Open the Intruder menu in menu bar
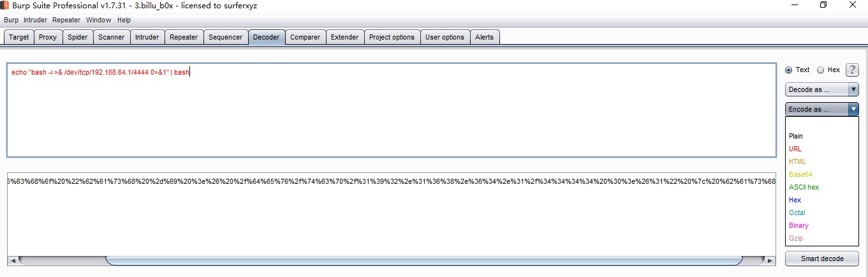The image size is (868, 277). (x=36, y=20)
